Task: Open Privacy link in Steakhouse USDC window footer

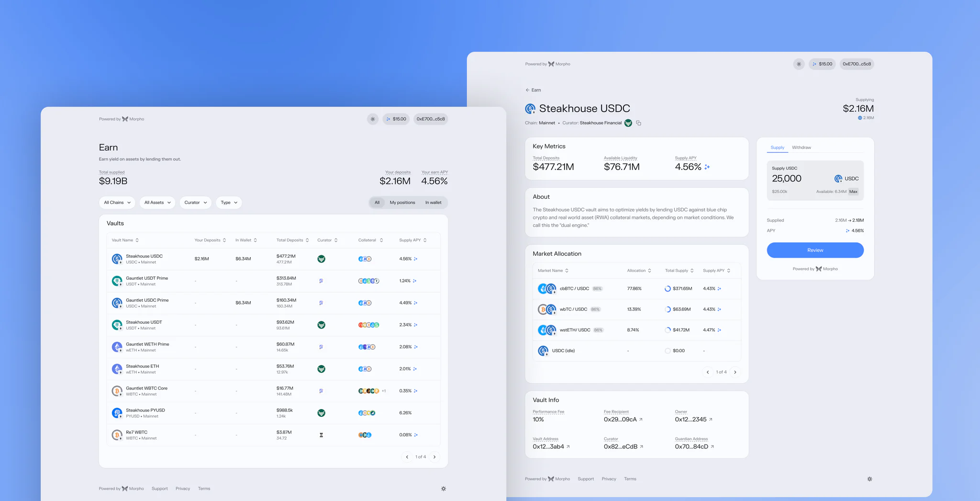Action: [609, 479]
